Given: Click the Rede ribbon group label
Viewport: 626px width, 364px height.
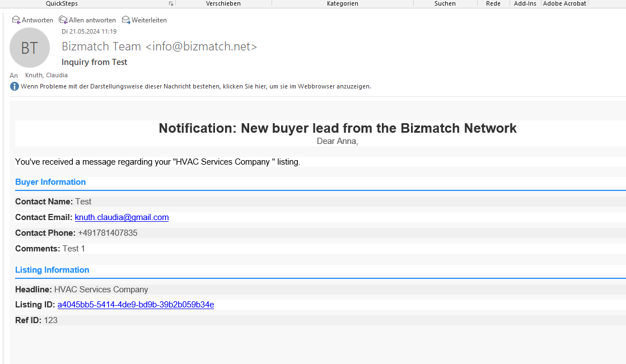Looking at the screenshot, I should coord(493,3).
